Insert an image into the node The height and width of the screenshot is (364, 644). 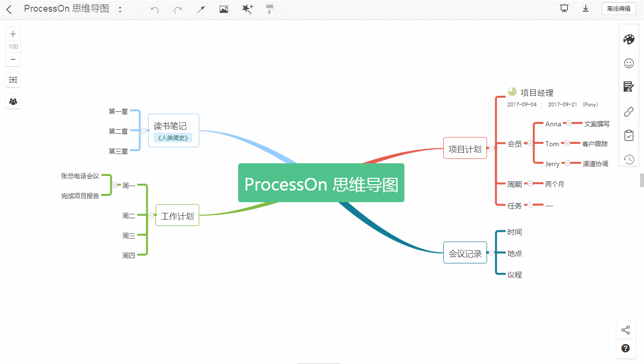[x=224, y=9]
